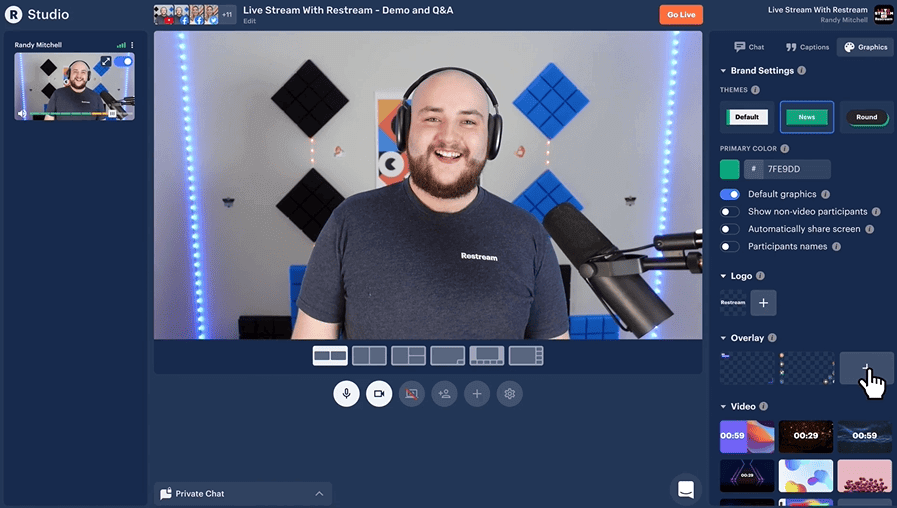Click the green primary color swatch
Viewport: 897px width, 508px height.
729,169
